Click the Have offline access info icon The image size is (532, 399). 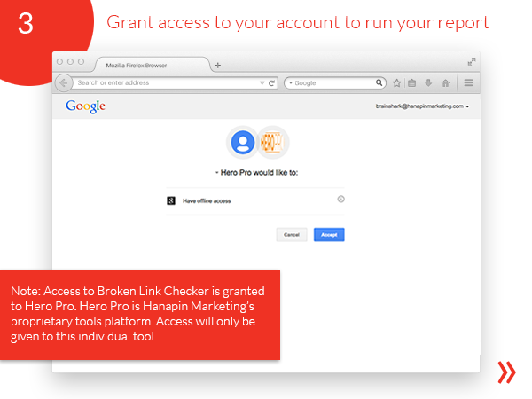click(341, 199)
